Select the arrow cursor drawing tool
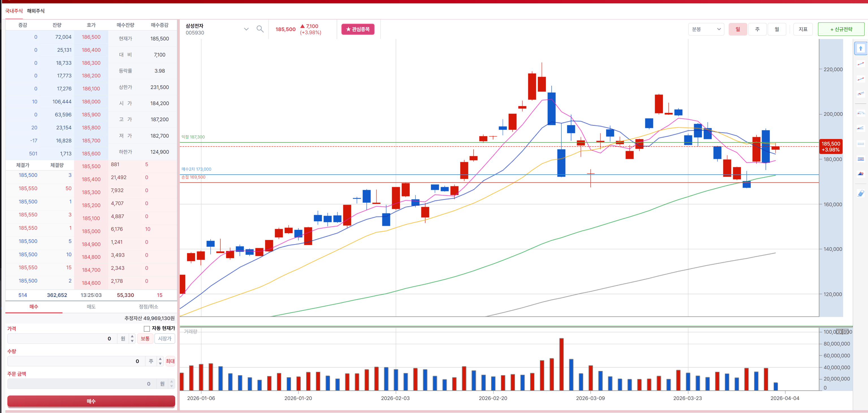 coord(860,48)
